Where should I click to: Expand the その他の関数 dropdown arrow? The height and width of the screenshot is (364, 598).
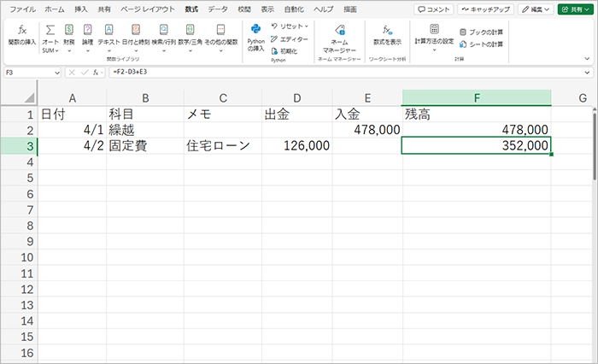220,50
